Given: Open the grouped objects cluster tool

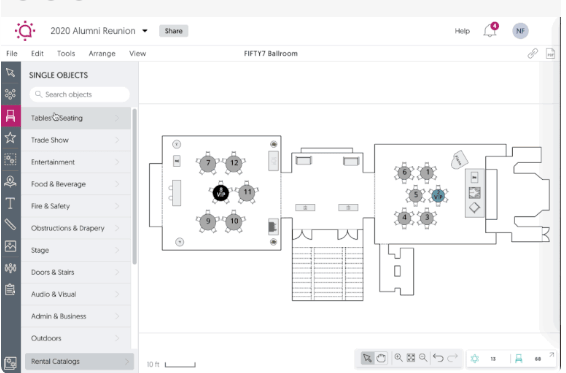Looking at the screenshot, I should pos(10,94).
